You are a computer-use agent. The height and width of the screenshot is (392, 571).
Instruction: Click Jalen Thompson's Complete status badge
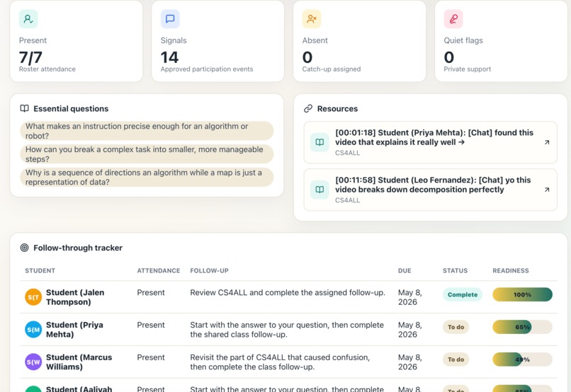coord(462,294)
